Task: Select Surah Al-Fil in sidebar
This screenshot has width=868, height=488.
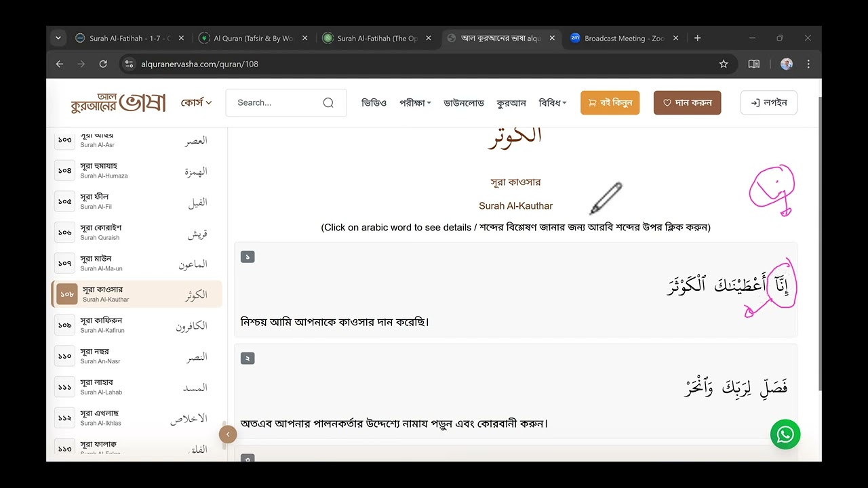Action: pos(136,202)
